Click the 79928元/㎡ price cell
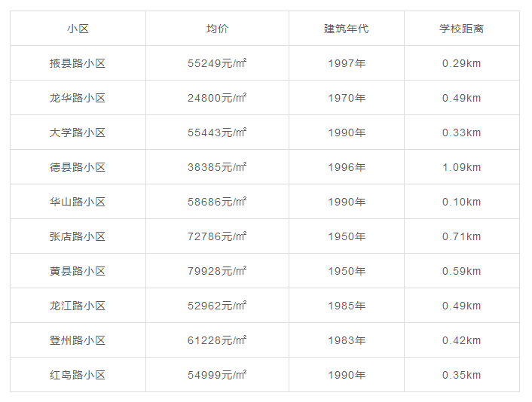 pos(217,271)
